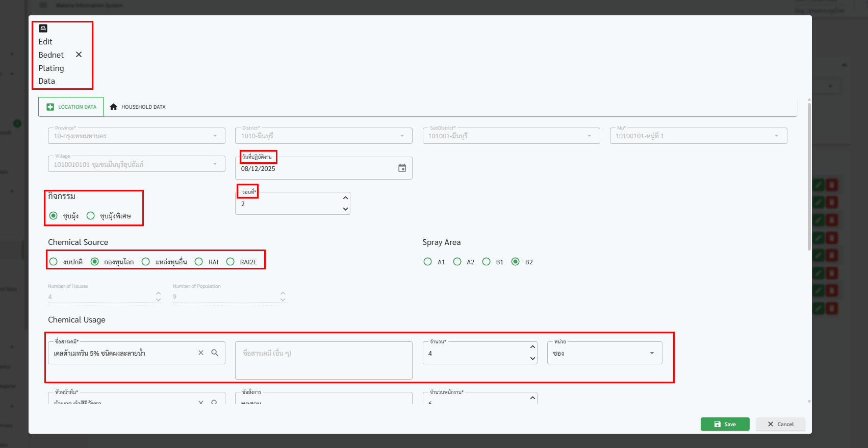Click the search icon in chemical name field

click(x=215, y=353)
